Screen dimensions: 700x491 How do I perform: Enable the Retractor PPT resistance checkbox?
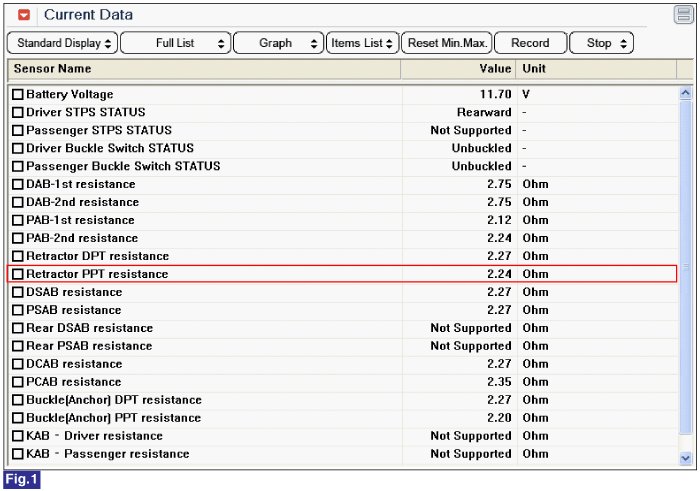point(17,274)
